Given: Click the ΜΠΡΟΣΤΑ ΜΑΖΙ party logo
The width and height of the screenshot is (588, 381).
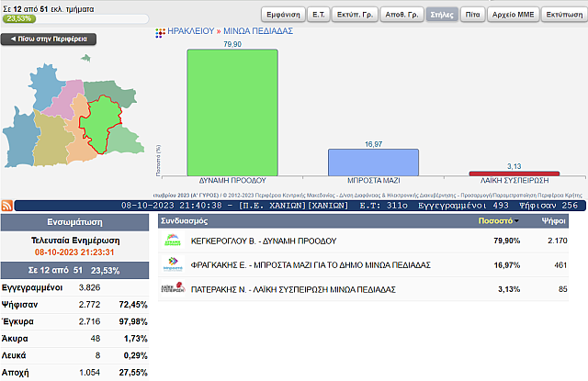Looking at the screenshot, I should click(172, 265).
